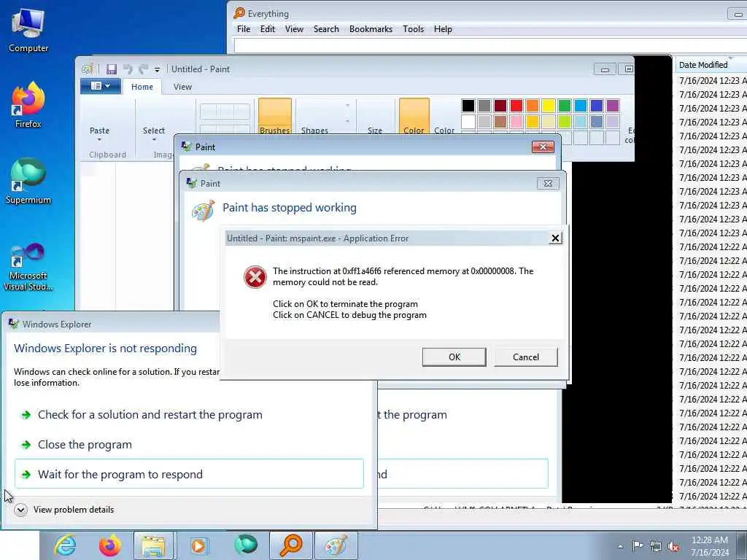
Task: Switch to the Home tab in Paint
Action: click(x=142, y=87)
